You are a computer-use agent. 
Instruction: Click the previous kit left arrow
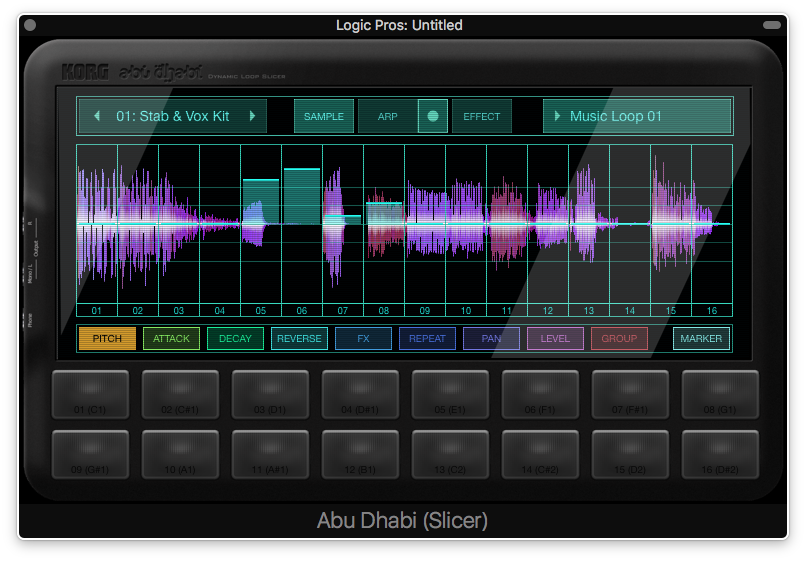click(x=97, y=116)
